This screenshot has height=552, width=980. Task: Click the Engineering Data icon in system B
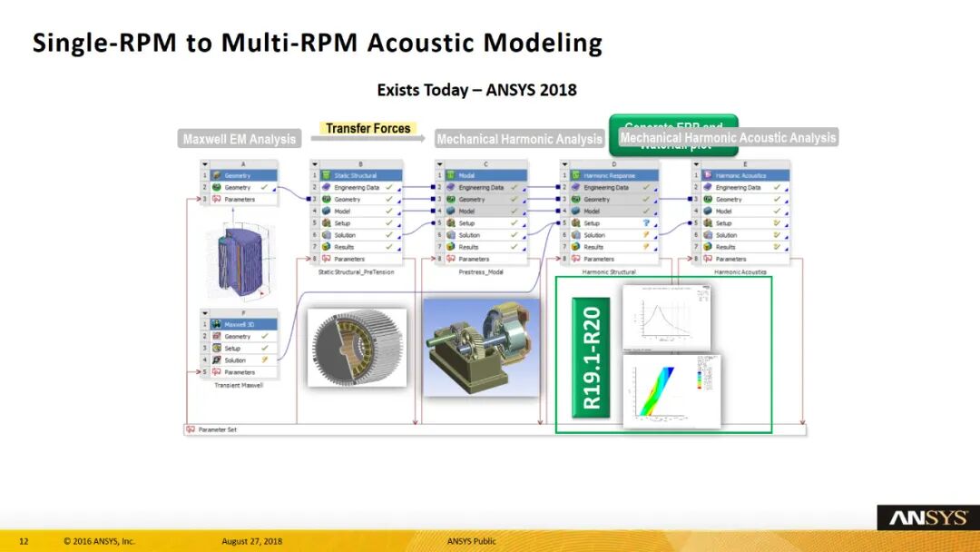327,187
